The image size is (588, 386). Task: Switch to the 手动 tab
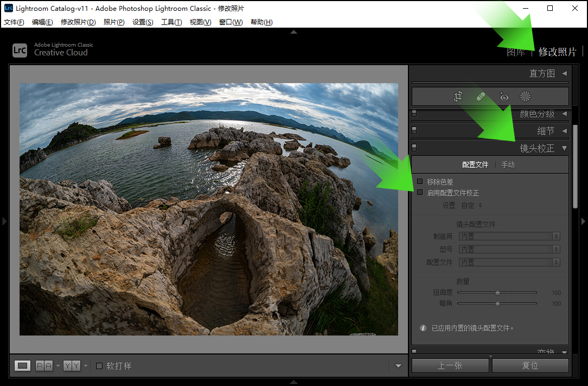coord(508,164)
